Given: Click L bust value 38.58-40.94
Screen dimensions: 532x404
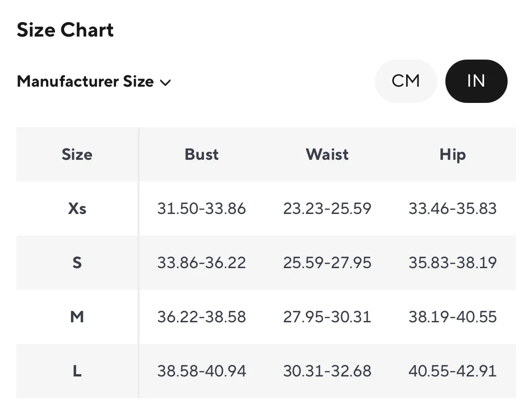Looking at the screenshot, I should [x=202, y=371].
